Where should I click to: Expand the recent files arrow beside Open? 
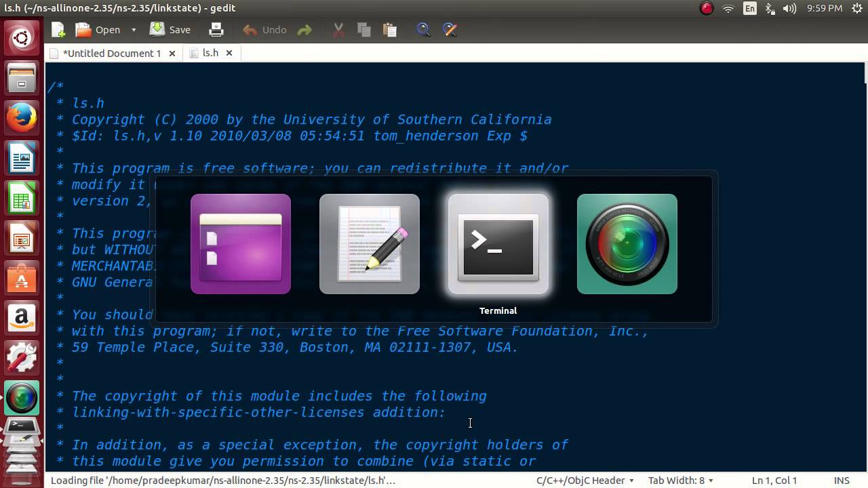tap(134, 30)
